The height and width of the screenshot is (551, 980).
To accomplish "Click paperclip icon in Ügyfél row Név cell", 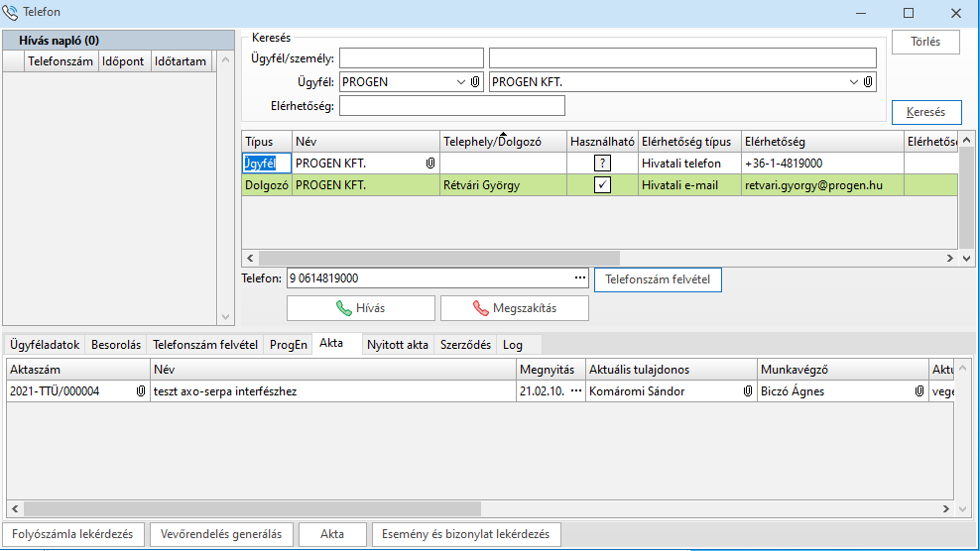I will 430,164.
